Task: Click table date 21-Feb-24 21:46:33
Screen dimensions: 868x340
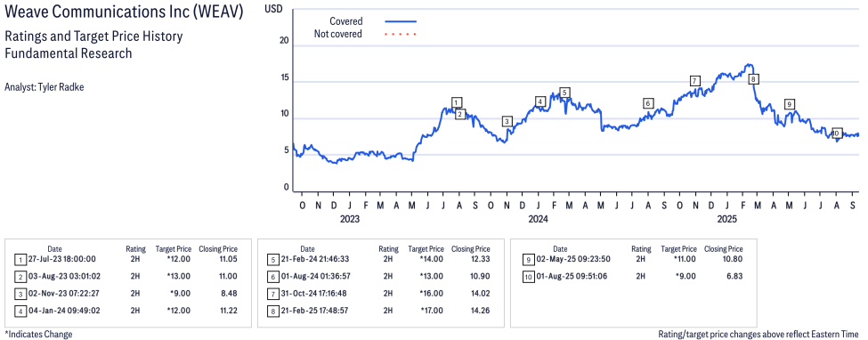Action: click(314, 259)
